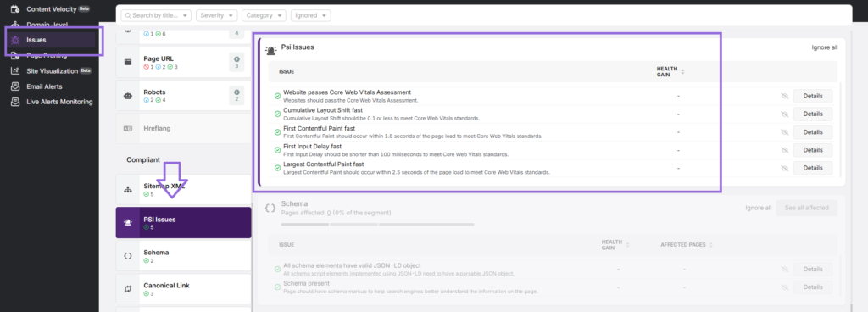Open Email Alerts in the sidebar
Viewport: 868px width, 312px height.
click(x=44, y=86)
